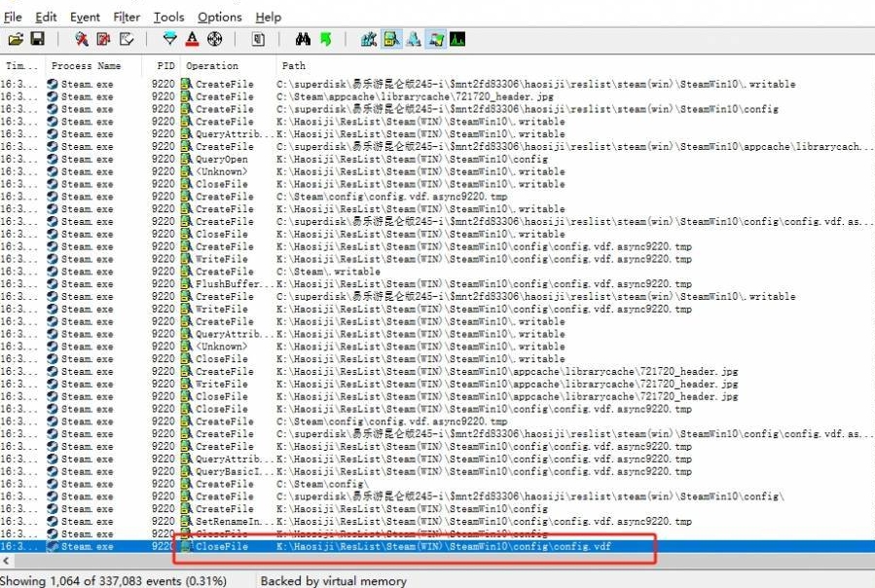Screen dimensions: 875x588
Task: Open the Options menu
Action: coord(220,18)
